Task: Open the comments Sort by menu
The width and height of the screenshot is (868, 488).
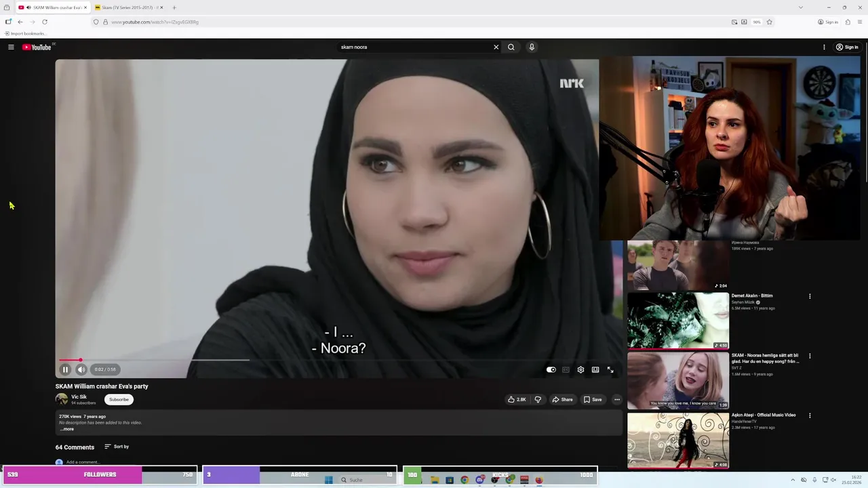Action: 117,447
